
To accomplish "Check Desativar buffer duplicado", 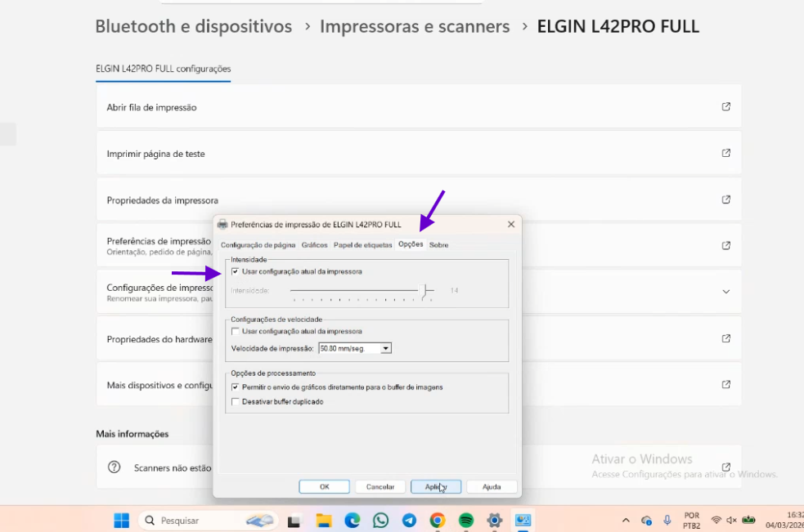I will tap(235, 401).
